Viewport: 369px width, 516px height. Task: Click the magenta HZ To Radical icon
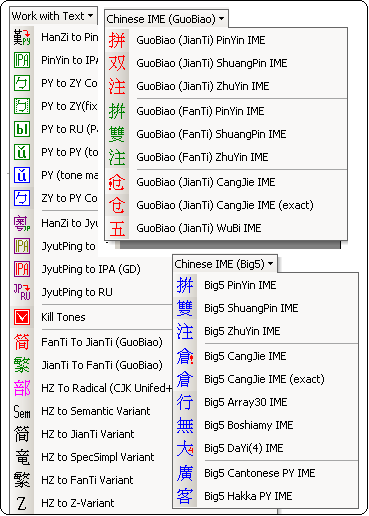[x=22, y=388]
